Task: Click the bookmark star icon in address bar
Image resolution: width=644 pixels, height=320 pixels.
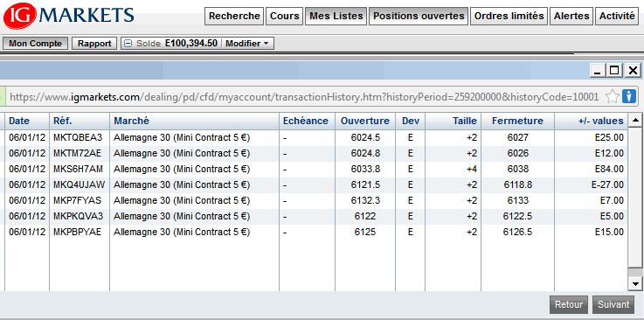Action: click(x=613, y=97)
